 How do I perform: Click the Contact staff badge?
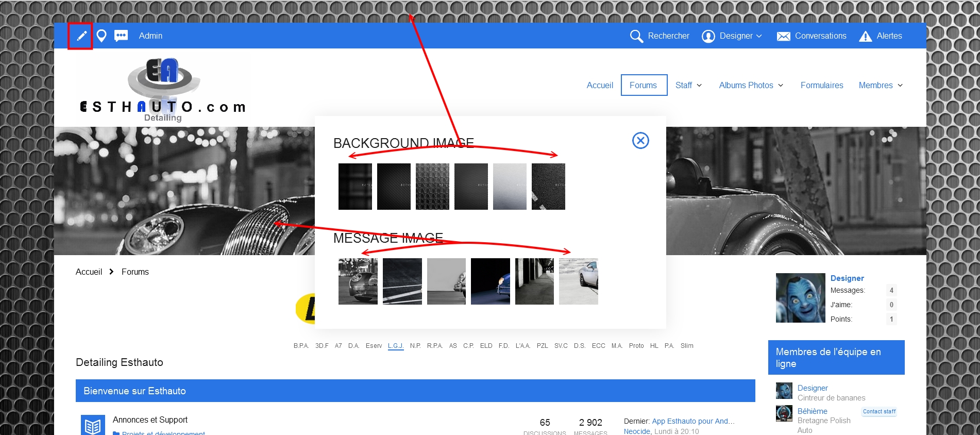click(879, 411)
